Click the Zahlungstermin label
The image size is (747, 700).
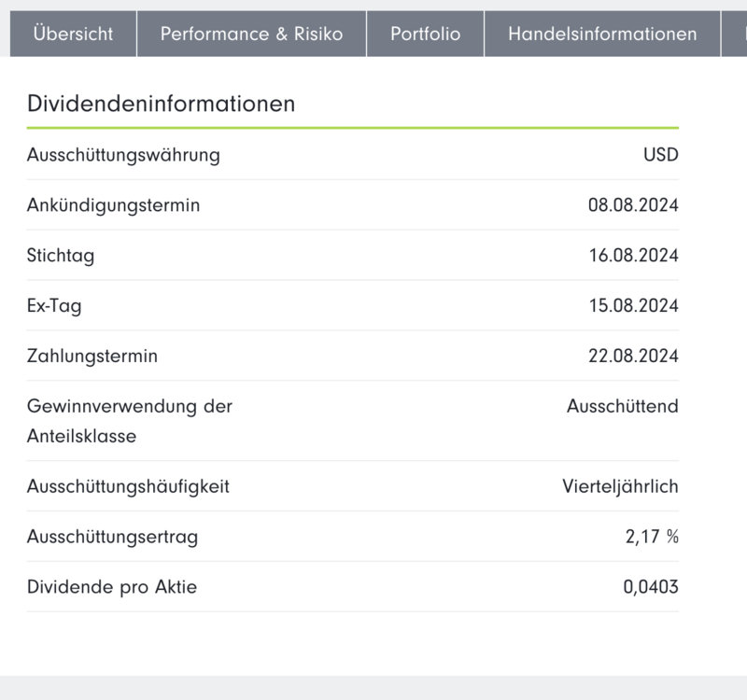(92, 357)
